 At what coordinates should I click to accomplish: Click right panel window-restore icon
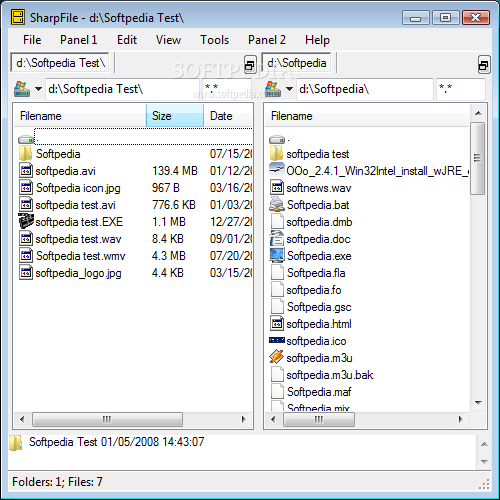point(484,65)
